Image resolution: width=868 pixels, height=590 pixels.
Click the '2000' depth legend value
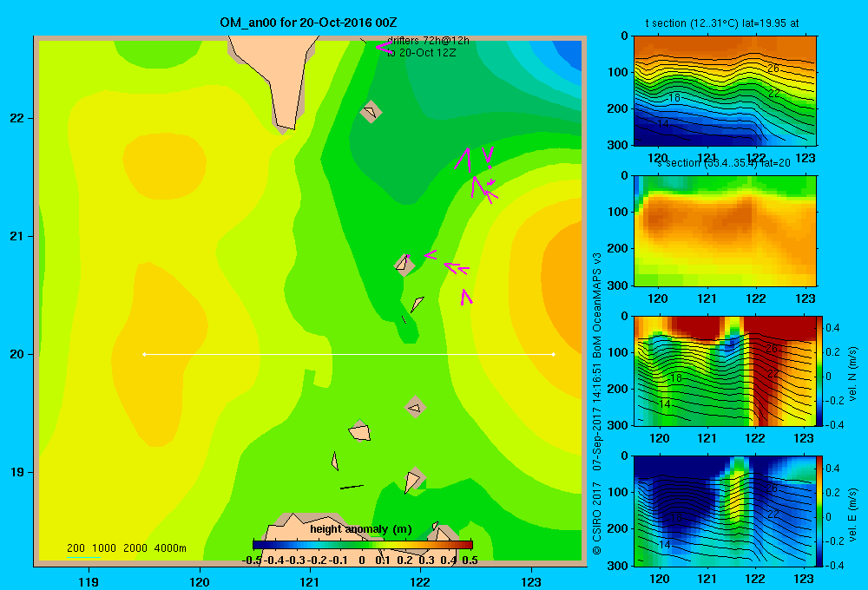135,548
